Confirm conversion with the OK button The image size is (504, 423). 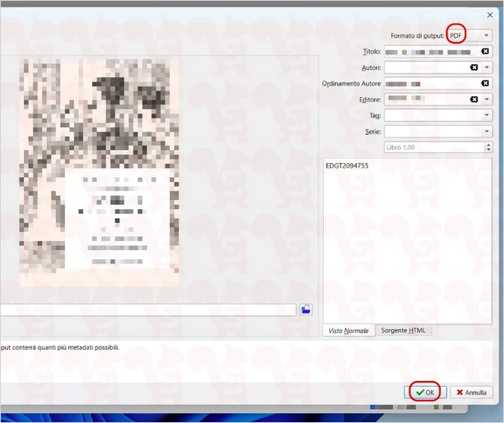(x=425, y=393)
